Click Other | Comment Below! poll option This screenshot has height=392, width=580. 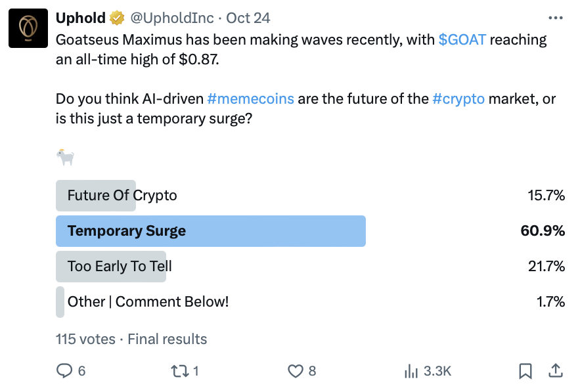(x=310, y=302)
